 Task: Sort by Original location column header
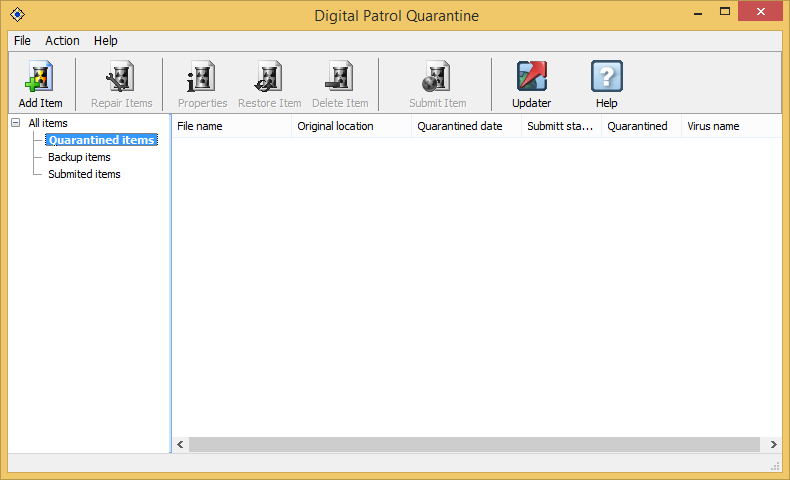tap(352, 126)
